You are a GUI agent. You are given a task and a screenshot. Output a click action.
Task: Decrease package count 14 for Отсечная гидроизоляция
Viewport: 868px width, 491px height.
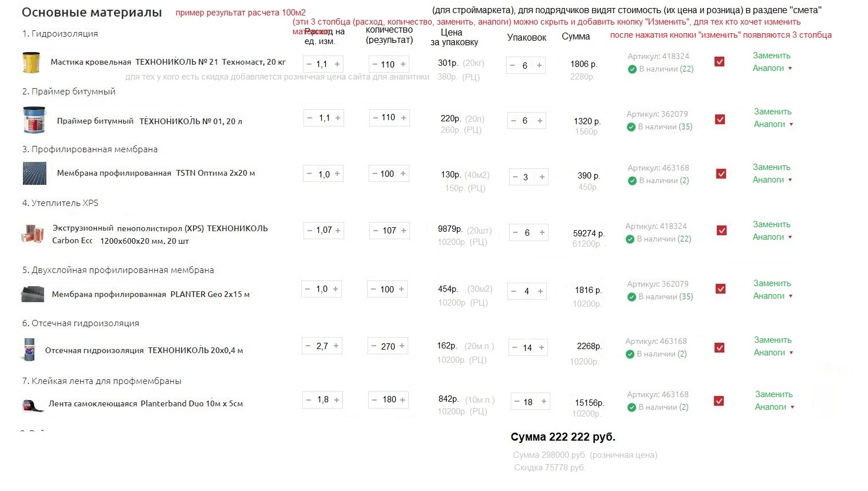coord(515,347)
